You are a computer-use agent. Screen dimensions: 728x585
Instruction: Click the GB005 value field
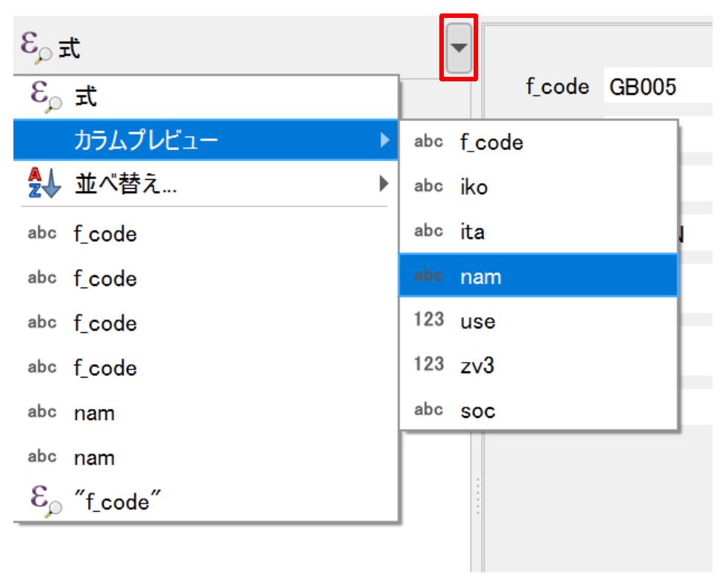[x=659, y=87]
